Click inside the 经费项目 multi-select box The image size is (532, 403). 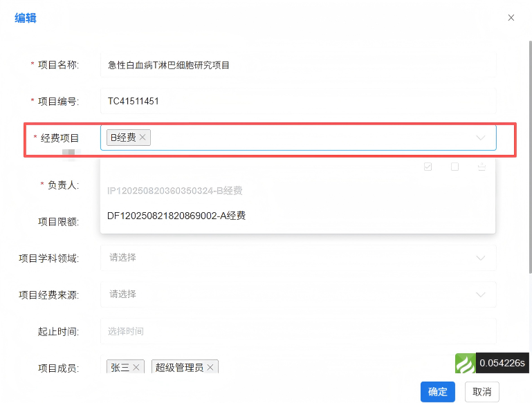click(311, 138)
